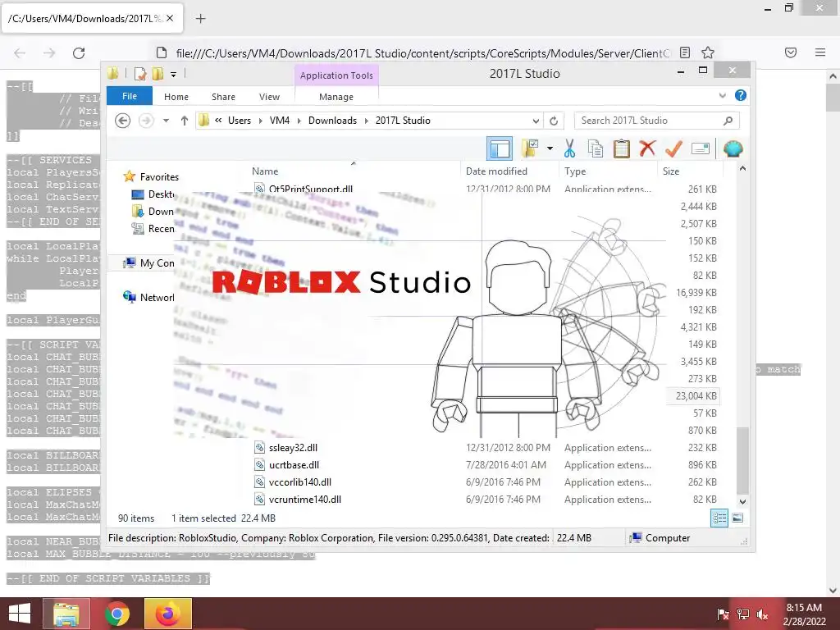Viewport: 840px width, 630px height.
Task: Open the address bar history dropdown
Action: pyautogui.click(x=536, y=121)
